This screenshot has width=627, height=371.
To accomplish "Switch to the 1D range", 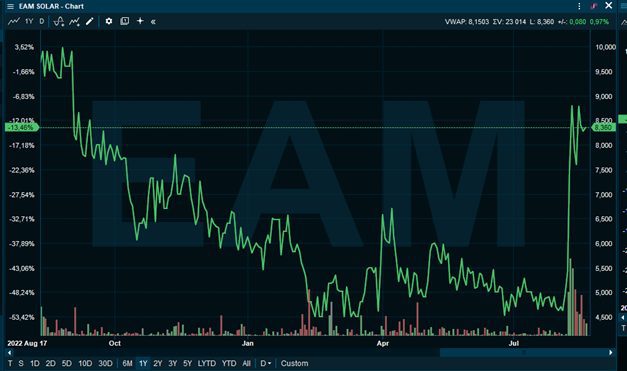I will tap(35, 363).
